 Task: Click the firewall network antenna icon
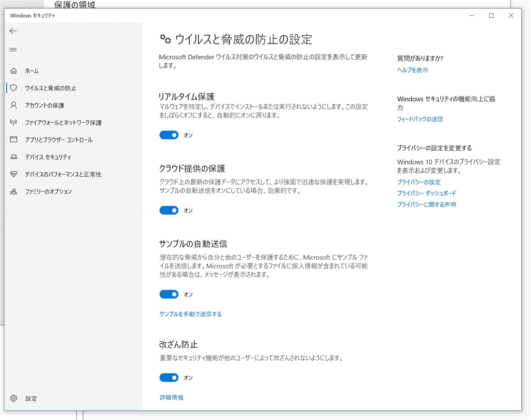pos(13,122)
